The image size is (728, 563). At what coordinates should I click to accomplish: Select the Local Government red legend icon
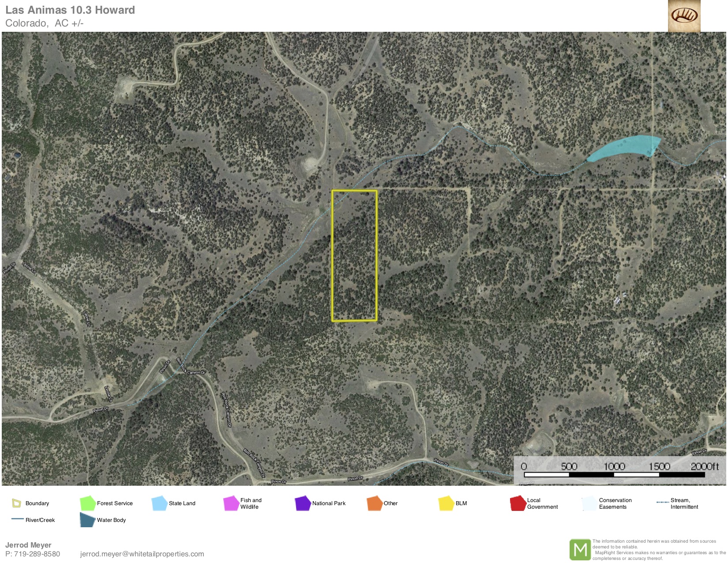[x=518, y=503]
